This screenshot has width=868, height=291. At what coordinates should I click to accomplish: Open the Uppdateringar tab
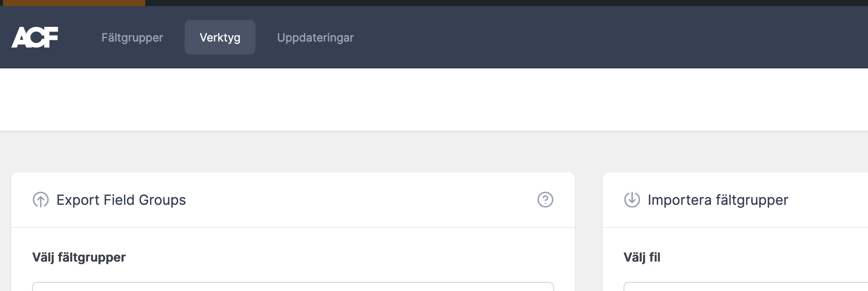(x=315, y=37)
